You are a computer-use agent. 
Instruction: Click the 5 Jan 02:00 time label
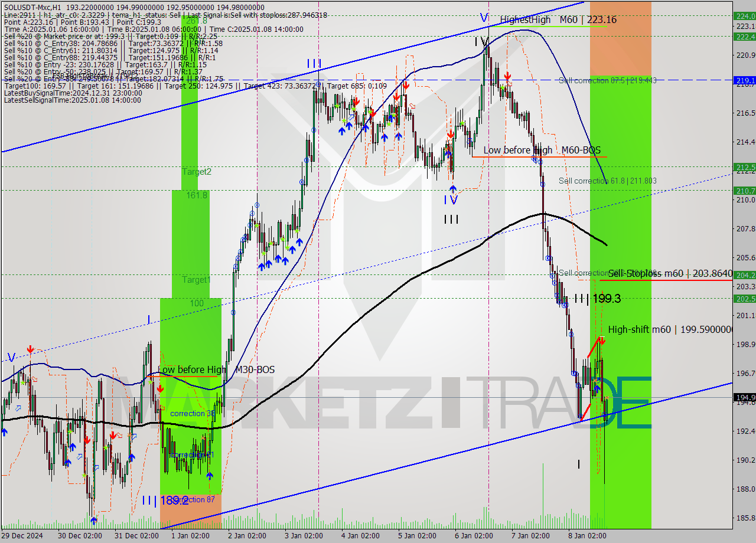(417, 535)
